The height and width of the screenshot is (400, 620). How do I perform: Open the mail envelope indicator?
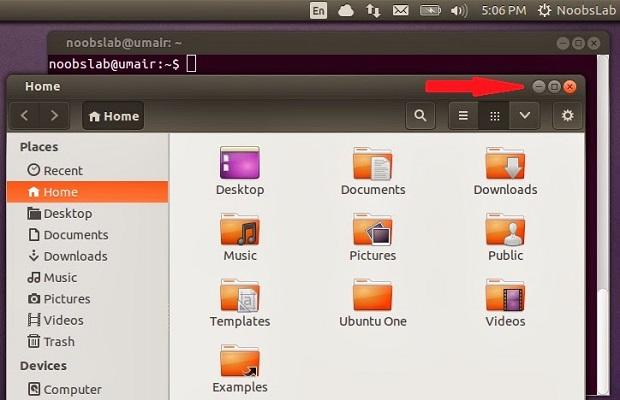[x=400, y=10]
